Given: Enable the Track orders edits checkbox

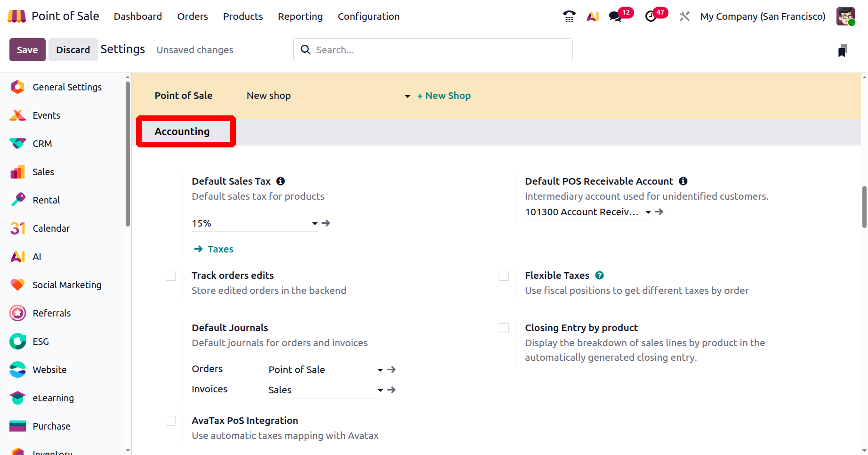Looking at the screenshot, I should point(171,276).
